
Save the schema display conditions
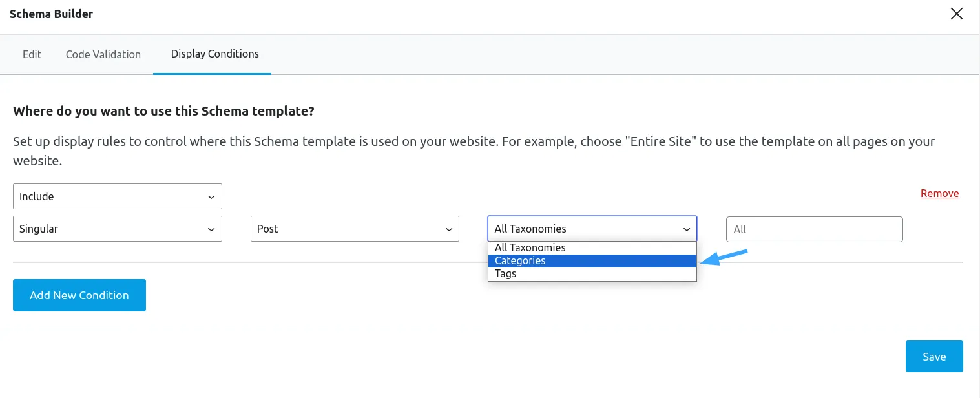[934, 357]
